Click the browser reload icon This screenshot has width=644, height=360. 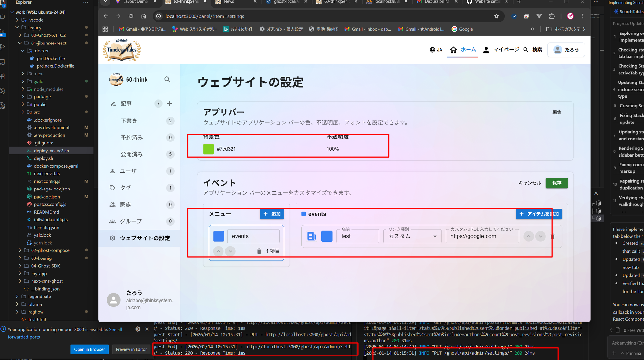coord(131,16)
